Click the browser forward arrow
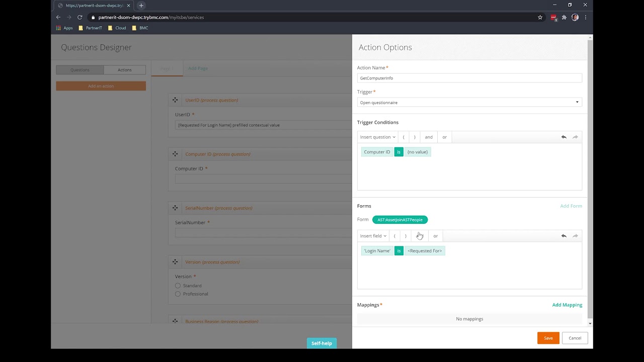The image size is (644, 362). click(x=69, y=17)
